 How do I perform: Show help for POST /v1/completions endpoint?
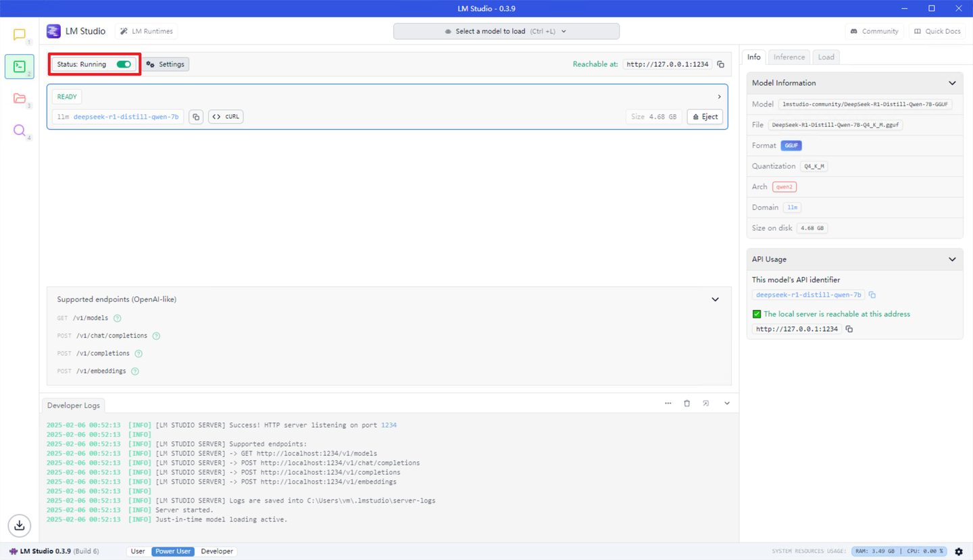pos(139,353)
